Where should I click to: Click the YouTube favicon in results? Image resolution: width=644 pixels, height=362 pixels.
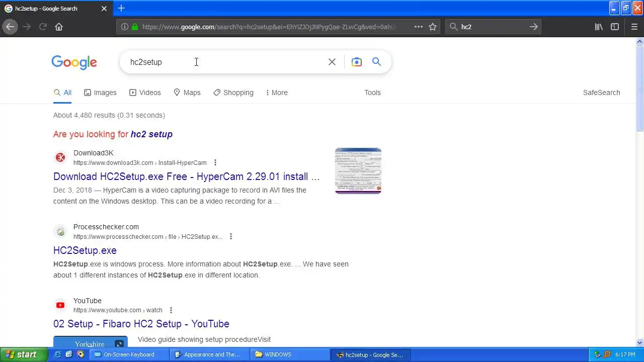[60, 305]
